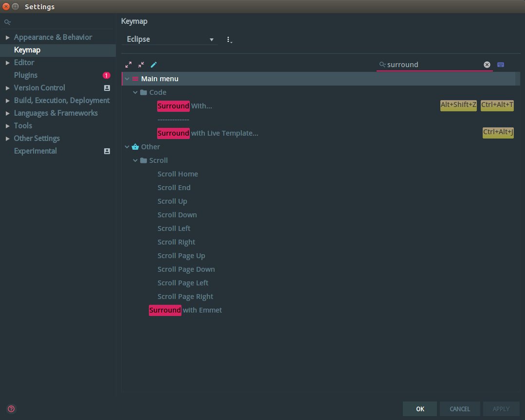Expand all keymap tree nodes
Screen dimensions: 525x420
pyautogui.click(x=128, y=64)
